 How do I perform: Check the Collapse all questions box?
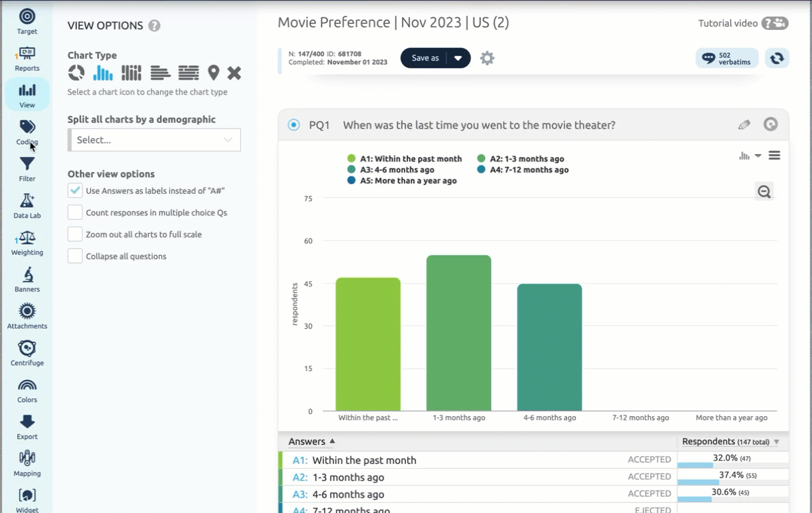(75, 256)
